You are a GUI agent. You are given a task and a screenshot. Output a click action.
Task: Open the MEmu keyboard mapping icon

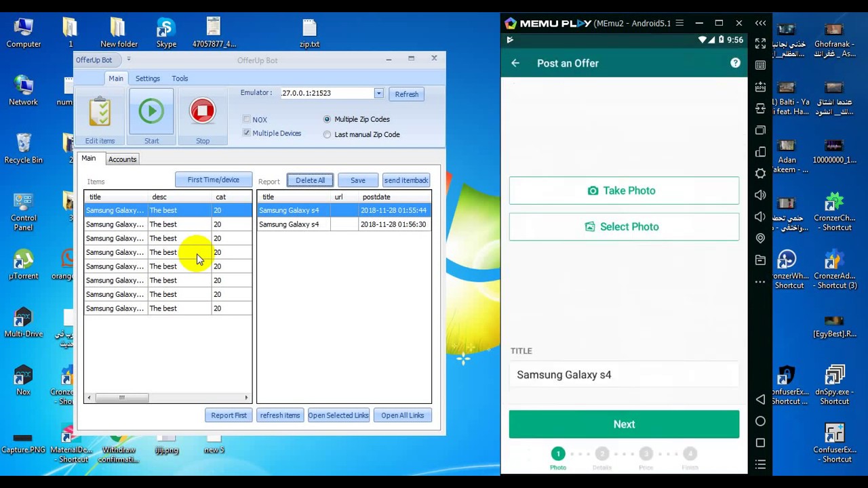(x=760, y=87)
